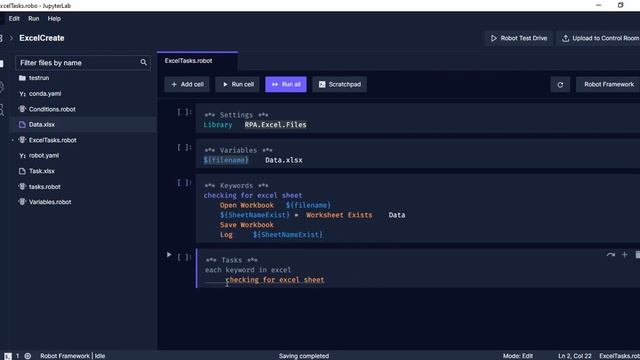The image size is (640, 360).
Task: Click 'RPA.Excel.Files' in the Settings cell
Action: [276, 125]
